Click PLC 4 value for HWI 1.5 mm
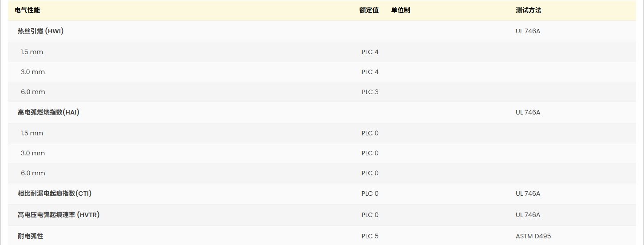Viewport: 644px width, 245px height. click(370, 52)
